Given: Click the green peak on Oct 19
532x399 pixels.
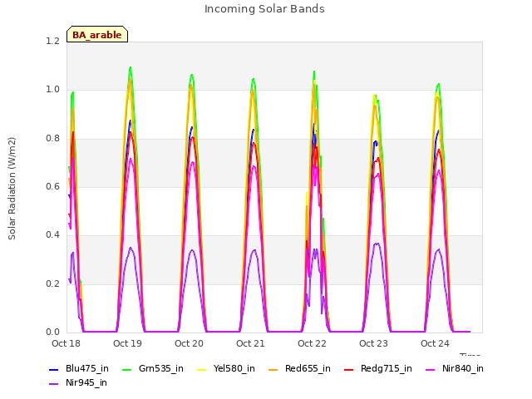Looking at the screenshot, I should click(131, 67).
